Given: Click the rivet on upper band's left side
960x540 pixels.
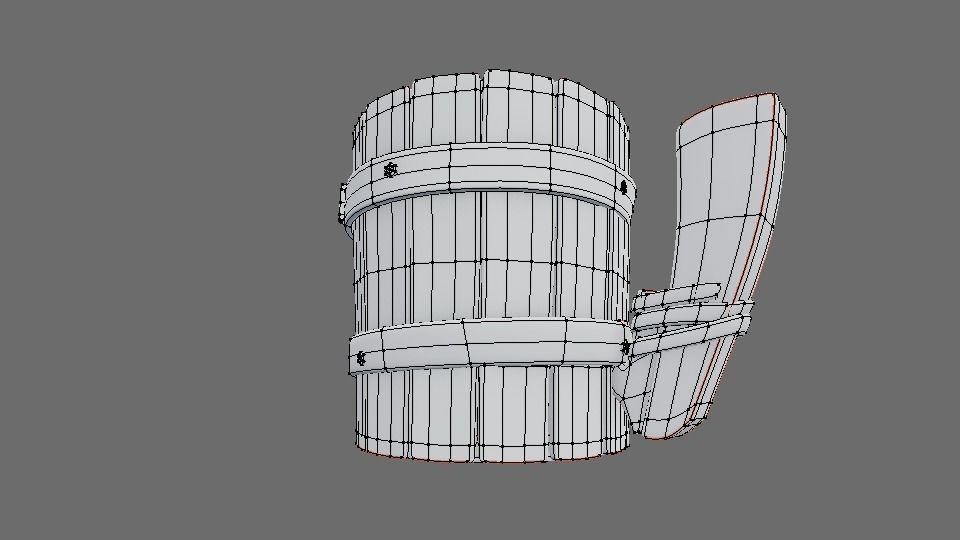Looking at the screenshot, I should 390,170.
